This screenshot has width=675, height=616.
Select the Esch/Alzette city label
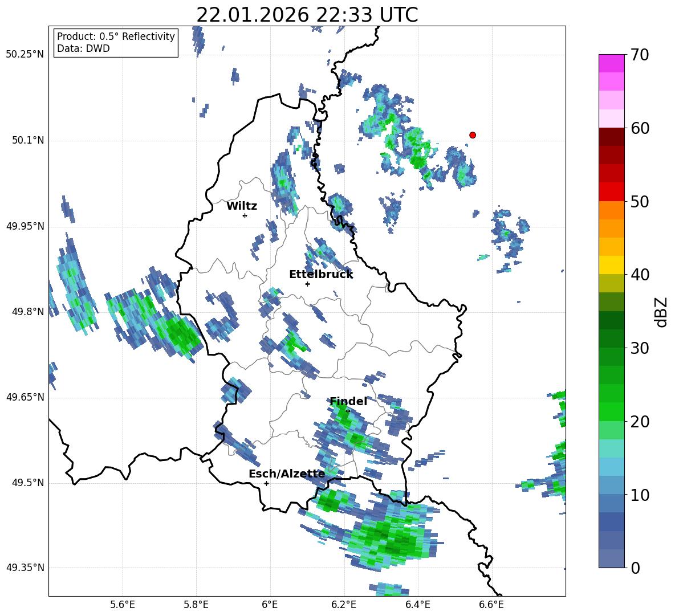click(x=287, y=474)
